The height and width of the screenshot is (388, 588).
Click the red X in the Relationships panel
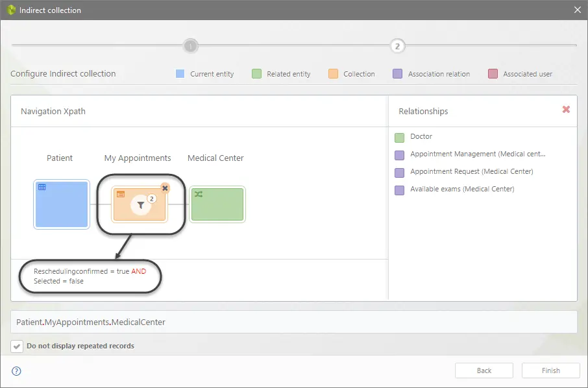point(566,109)
